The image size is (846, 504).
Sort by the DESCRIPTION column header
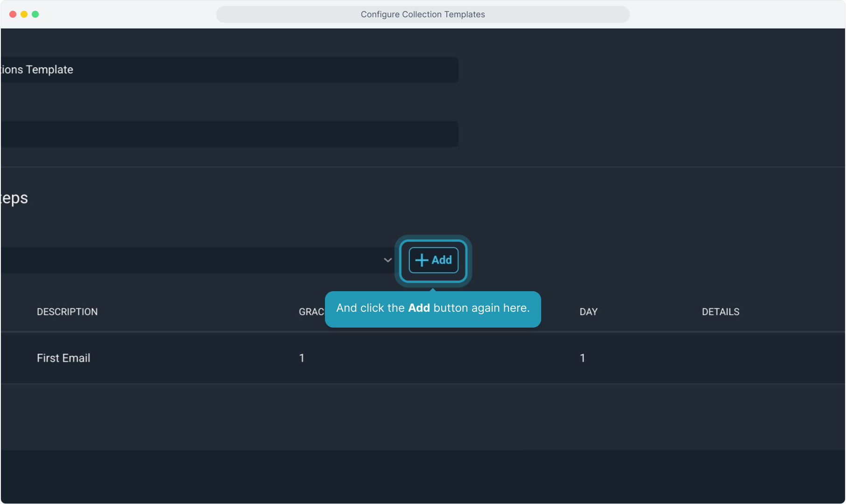(x=67, y=312)
